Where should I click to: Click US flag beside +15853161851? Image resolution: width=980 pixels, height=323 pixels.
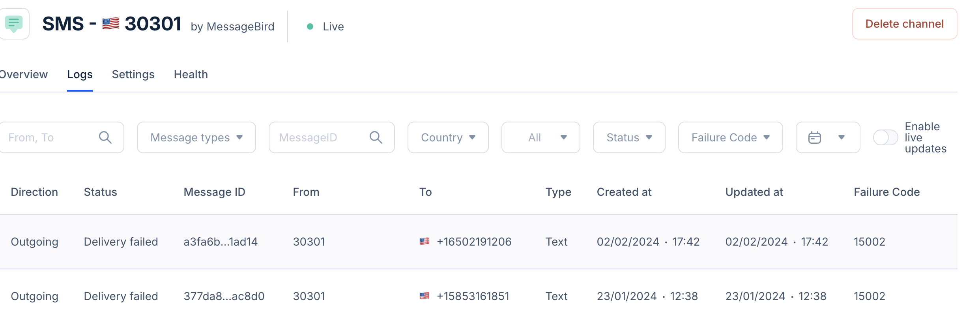[x=425, y=296]
